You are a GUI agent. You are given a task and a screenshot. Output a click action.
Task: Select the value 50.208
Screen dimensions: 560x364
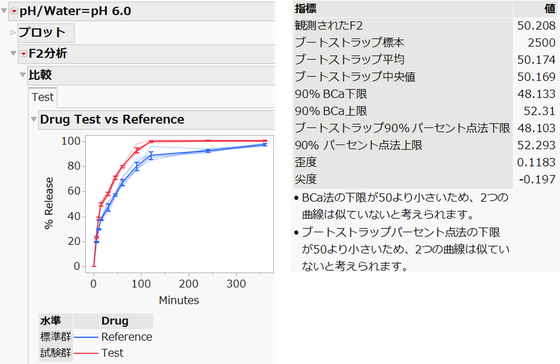[536, 25]
